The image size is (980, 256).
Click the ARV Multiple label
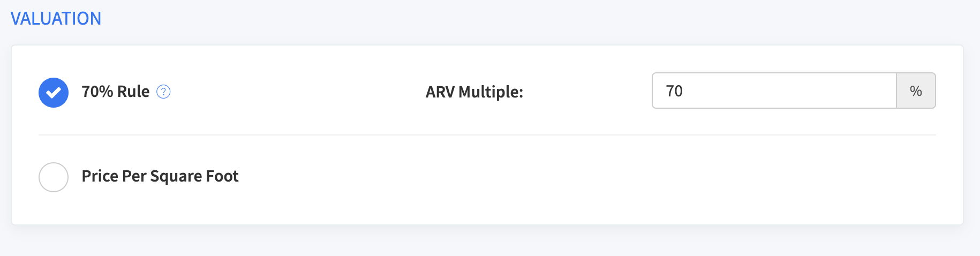coord(474,92)
